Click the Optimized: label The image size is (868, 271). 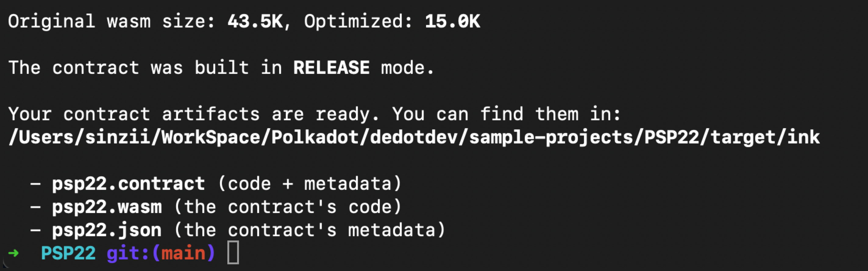358,21
